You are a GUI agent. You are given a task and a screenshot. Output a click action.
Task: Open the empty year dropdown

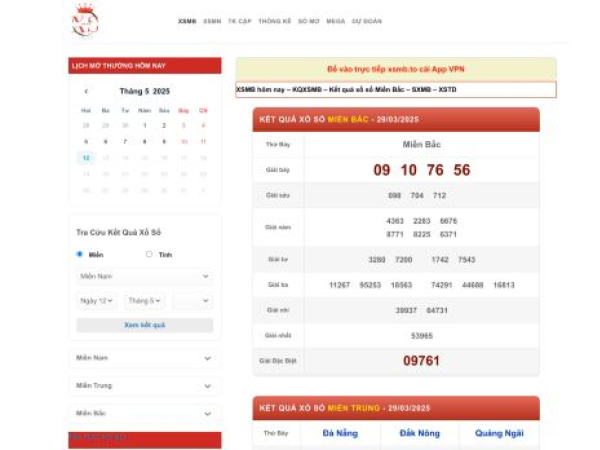pos(192,300)
